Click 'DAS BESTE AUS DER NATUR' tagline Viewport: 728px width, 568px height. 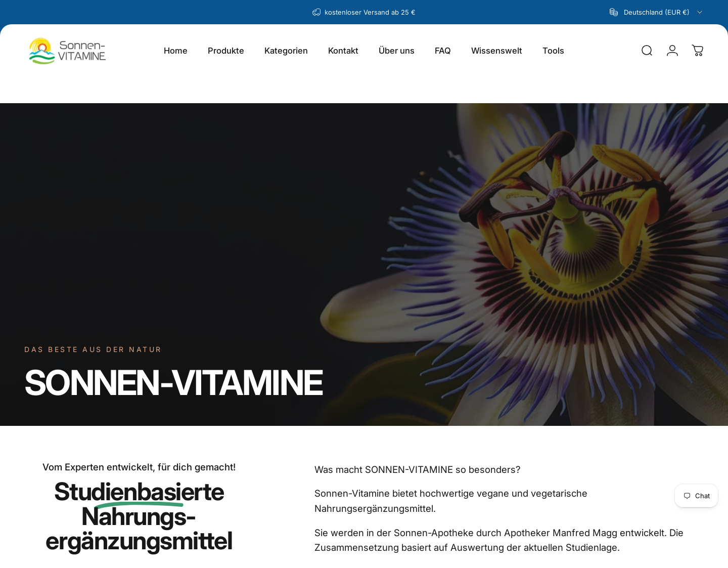tap(93, 349)
